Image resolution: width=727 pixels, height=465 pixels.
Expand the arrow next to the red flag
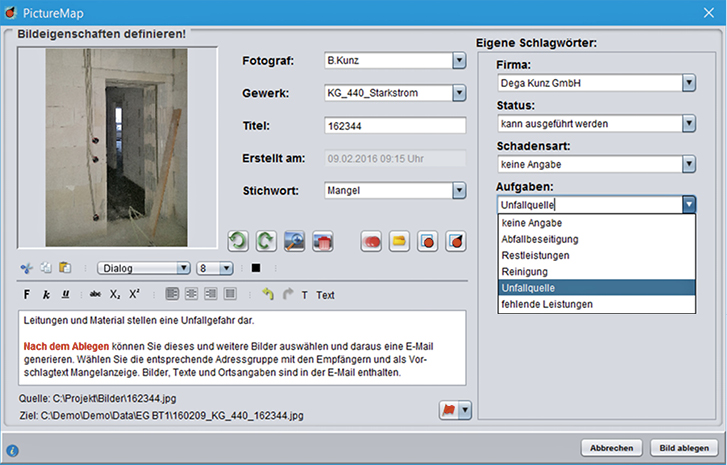[x=465, y=410]
